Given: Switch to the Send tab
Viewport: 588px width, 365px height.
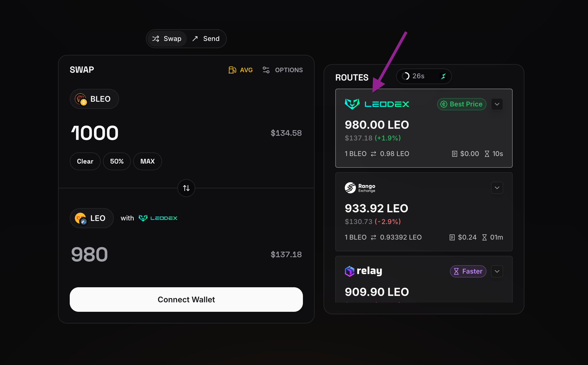Looking at the screenshot, I should pyautogui.click(x=206, y=39).
